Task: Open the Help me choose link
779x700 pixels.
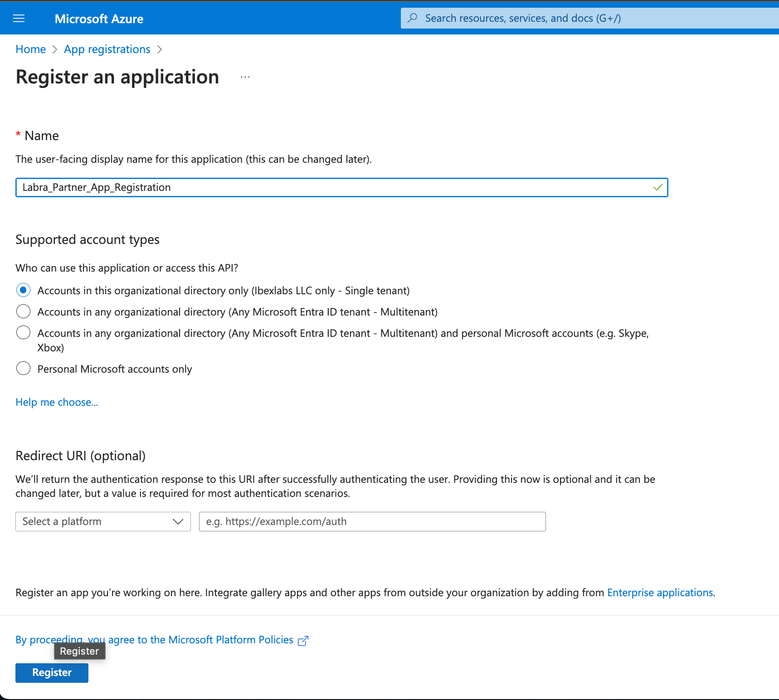Action: tap(57, 402)
